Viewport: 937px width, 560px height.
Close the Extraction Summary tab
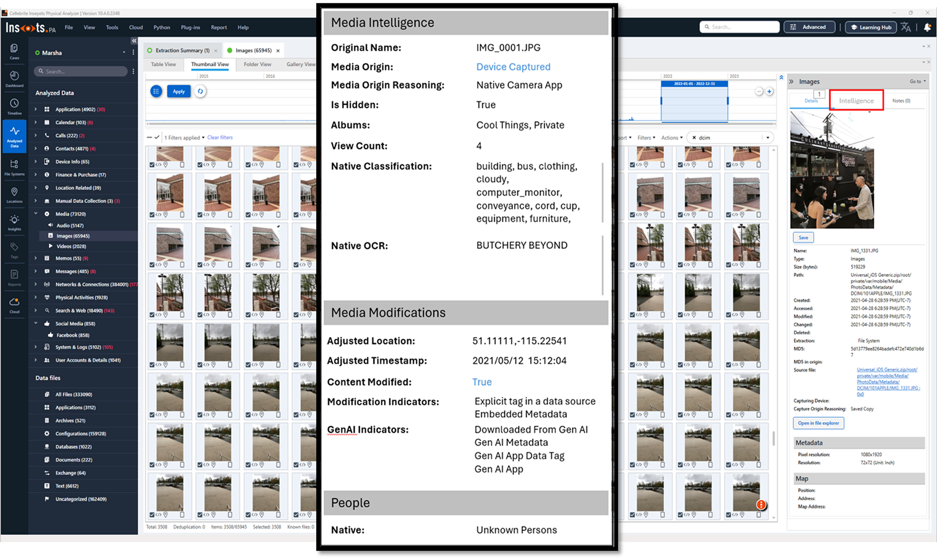(216, 51)
